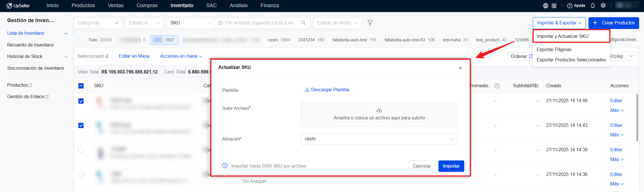This screenshot has height=192, width=644.
Task: Toggle the header select-all checkbox
Action: pos(81,86)
